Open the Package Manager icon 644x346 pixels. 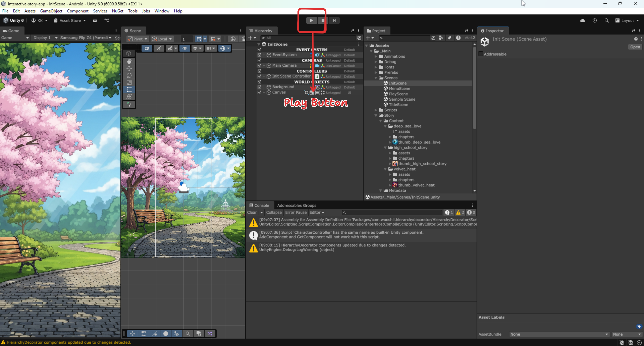(95, 21)
